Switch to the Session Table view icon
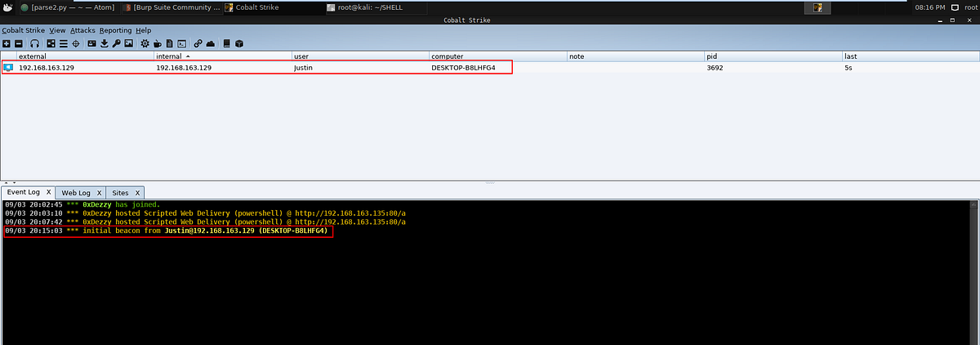This screenshot has height=345, width=980. [63, 43]
